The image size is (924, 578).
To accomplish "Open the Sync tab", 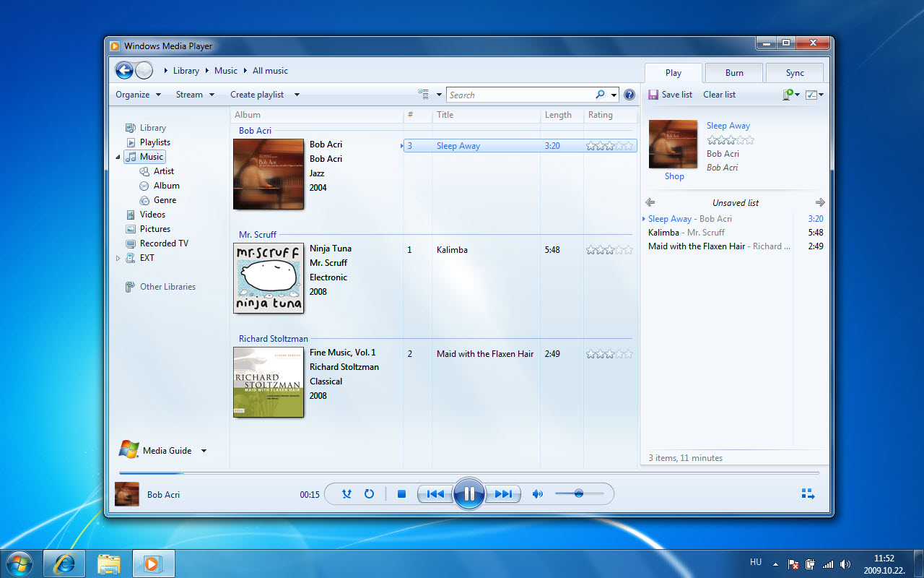I will click(x=795, y=73).
